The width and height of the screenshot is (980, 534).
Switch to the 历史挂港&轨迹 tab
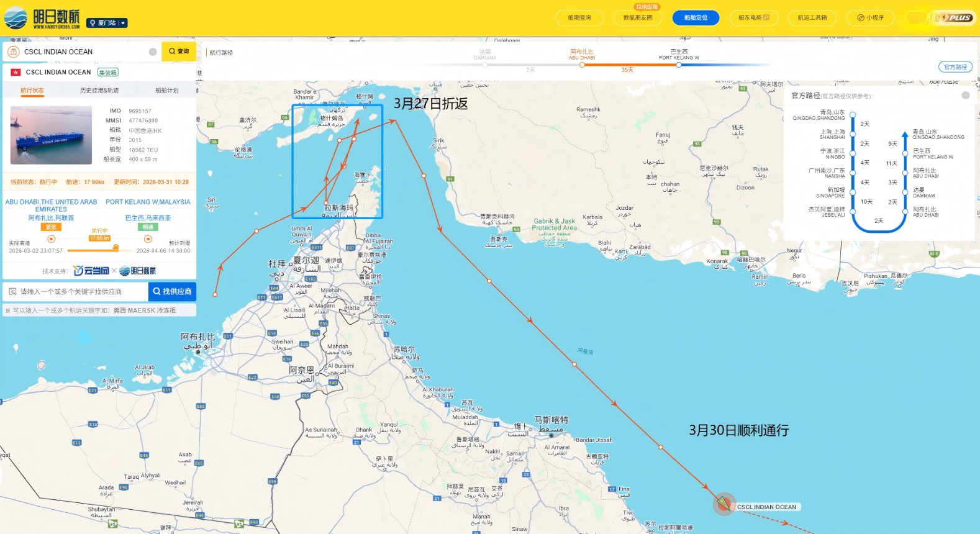tap(99, 91)
